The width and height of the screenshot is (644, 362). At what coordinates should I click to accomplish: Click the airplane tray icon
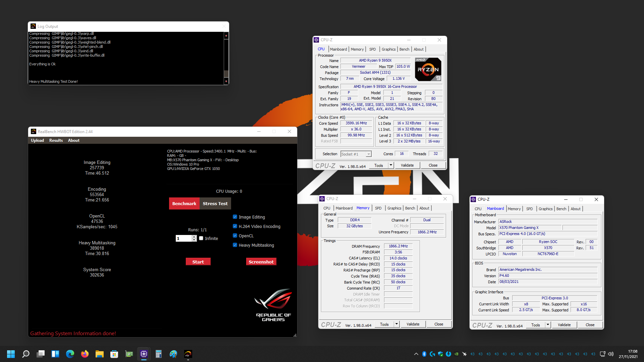pos(465,354)
